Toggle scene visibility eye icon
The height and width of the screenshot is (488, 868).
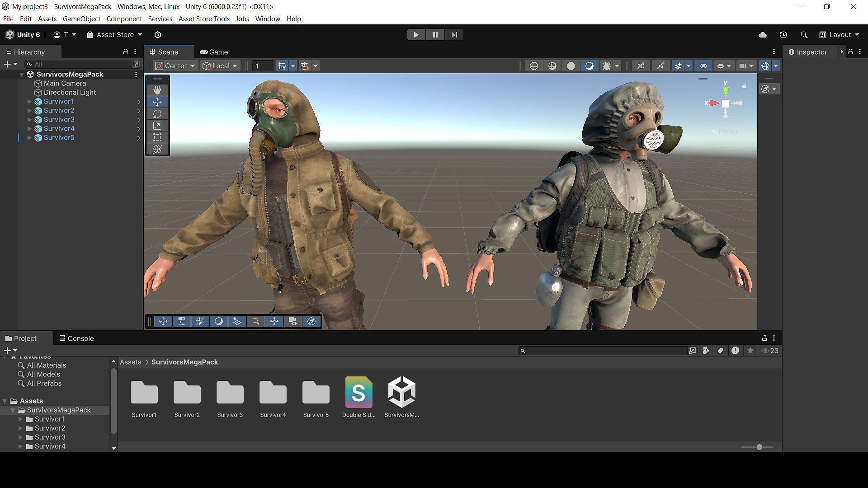coord(703,66)
